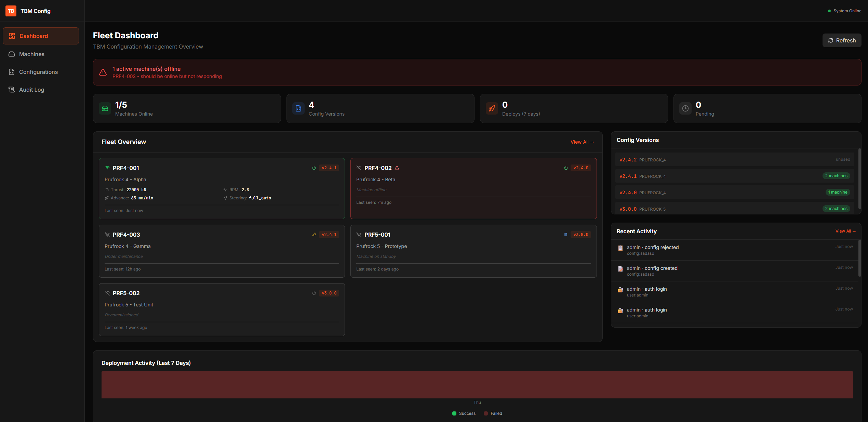868x422 pixels.
Task: Click the wrench maintenance icon on PRF4-003
Action: pos(314,235)
